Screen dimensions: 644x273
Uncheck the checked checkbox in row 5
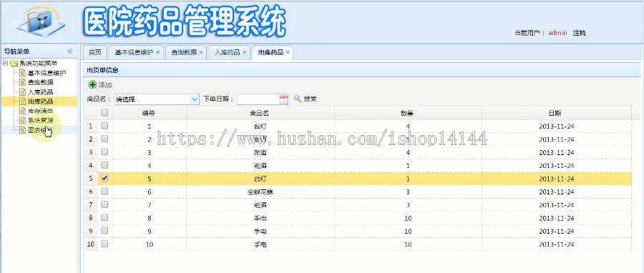[104, 179]
